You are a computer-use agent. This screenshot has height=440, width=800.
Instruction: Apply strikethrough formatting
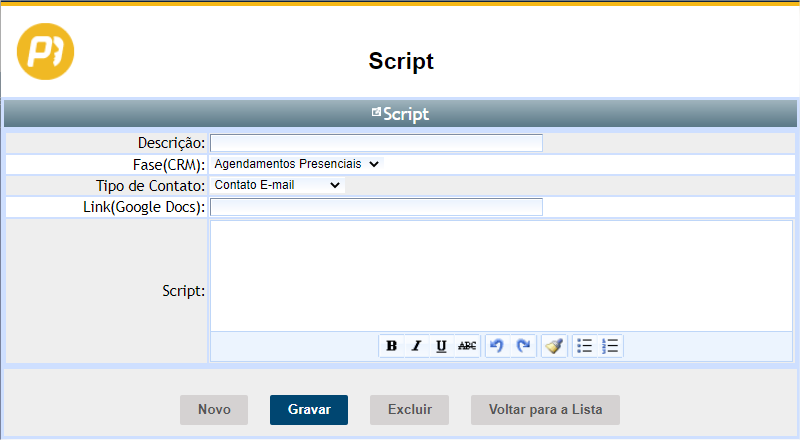(467, 346)
